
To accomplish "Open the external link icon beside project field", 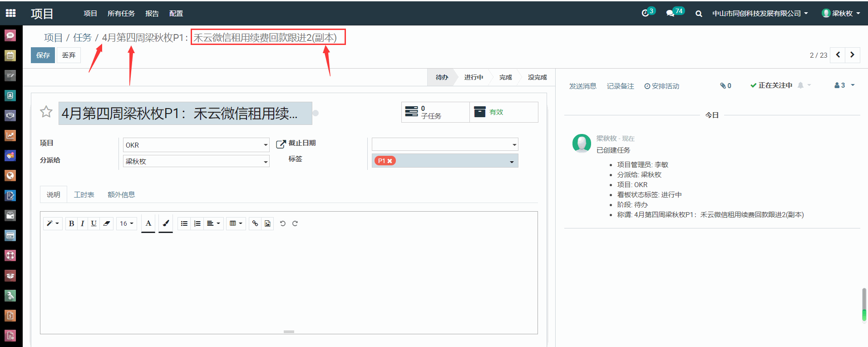I will 281,144.
